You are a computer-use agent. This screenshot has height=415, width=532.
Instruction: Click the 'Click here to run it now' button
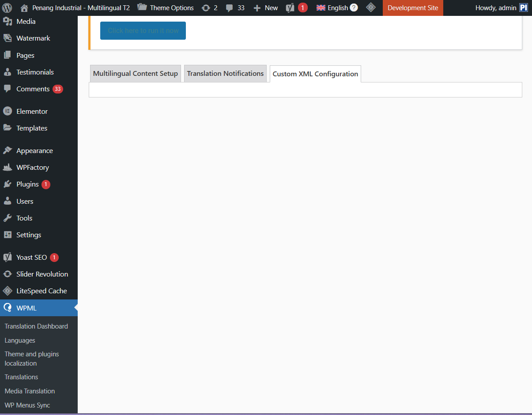click(143, 30)
